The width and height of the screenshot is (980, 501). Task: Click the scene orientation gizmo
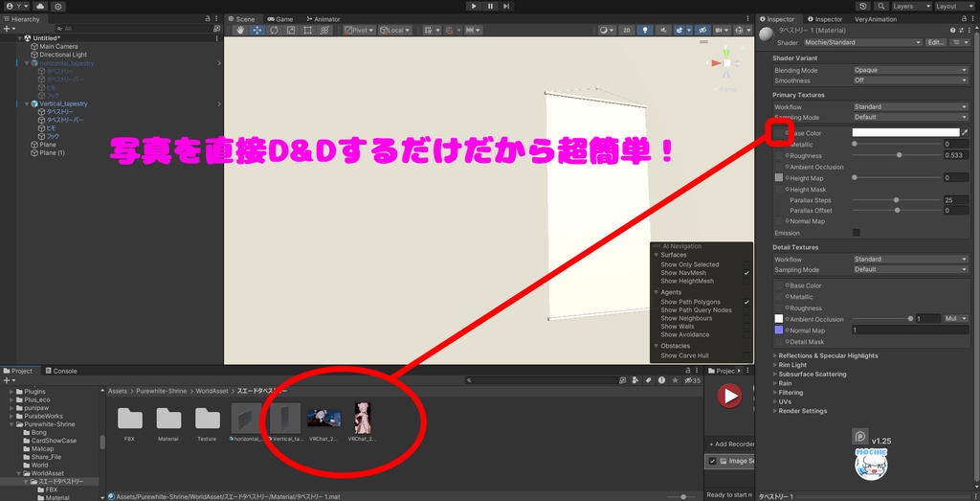pyautogui.click(x=726, y=62)
